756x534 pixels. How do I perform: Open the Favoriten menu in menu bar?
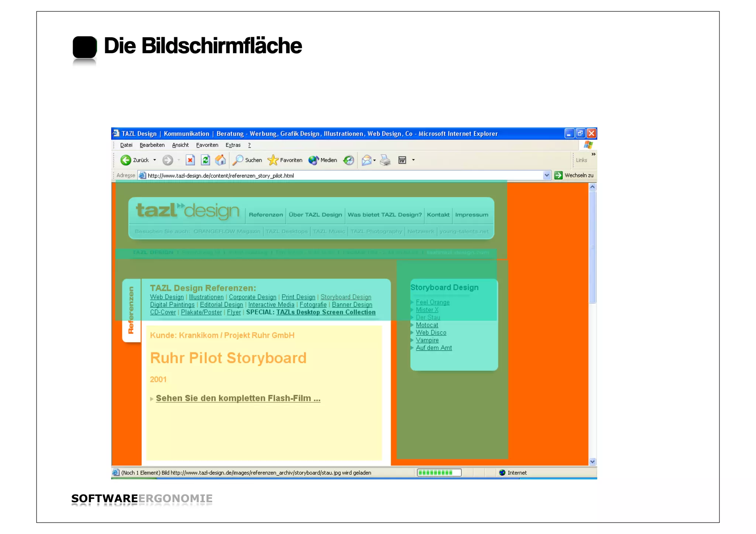click(x=207, y=145)
